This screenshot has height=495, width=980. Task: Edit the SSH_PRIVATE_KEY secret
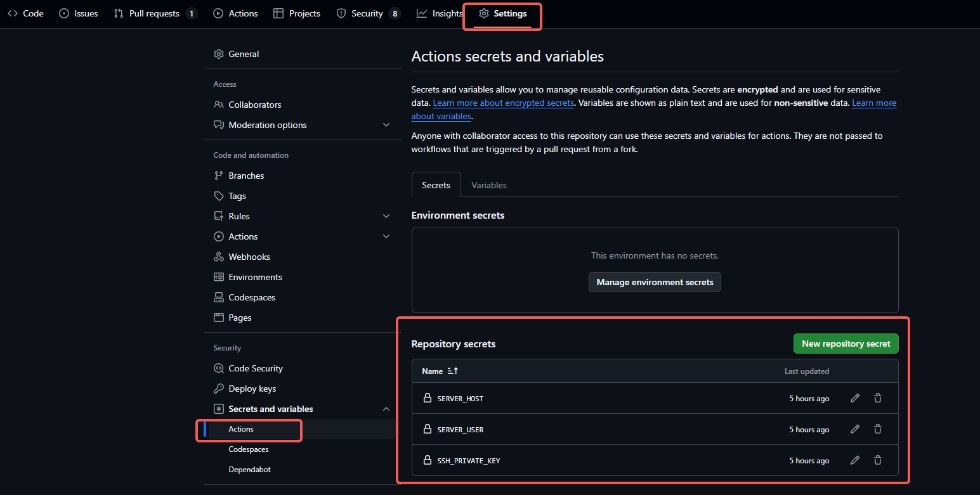click(855, 460)
